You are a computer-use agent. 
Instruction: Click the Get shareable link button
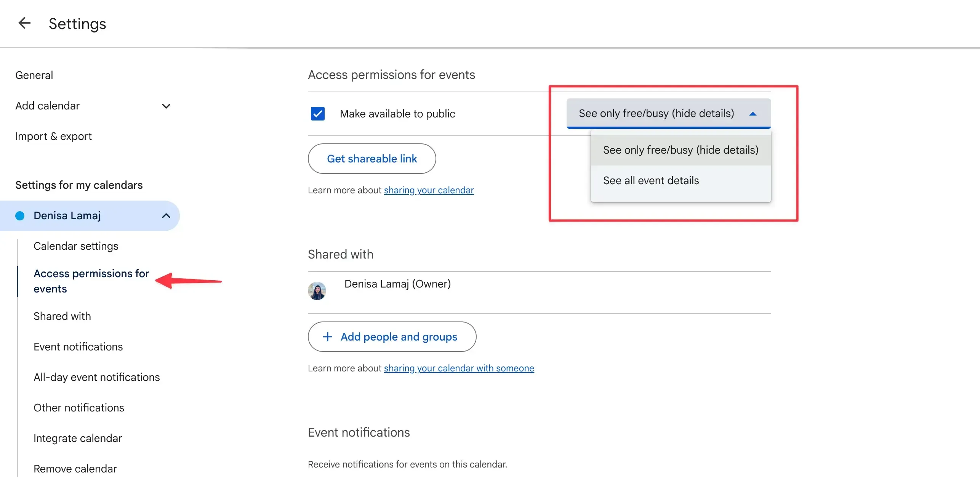(x=372, y=159)
